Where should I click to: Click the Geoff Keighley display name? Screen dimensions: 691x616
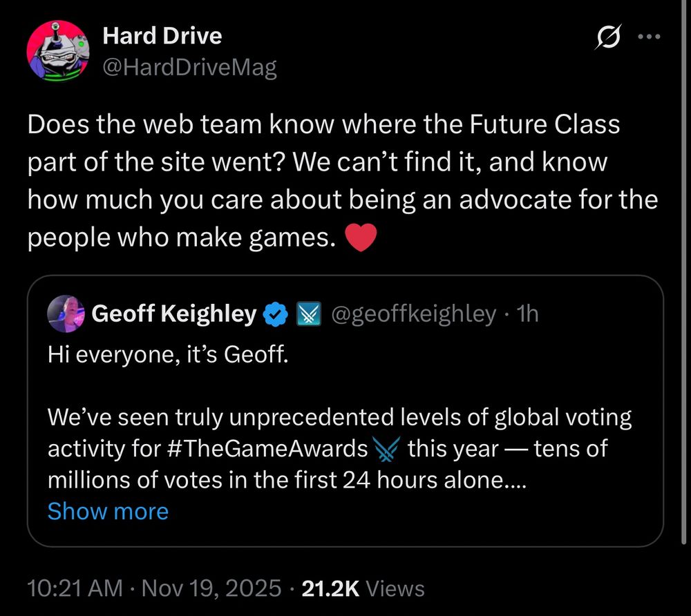click(x=174, y=314)
